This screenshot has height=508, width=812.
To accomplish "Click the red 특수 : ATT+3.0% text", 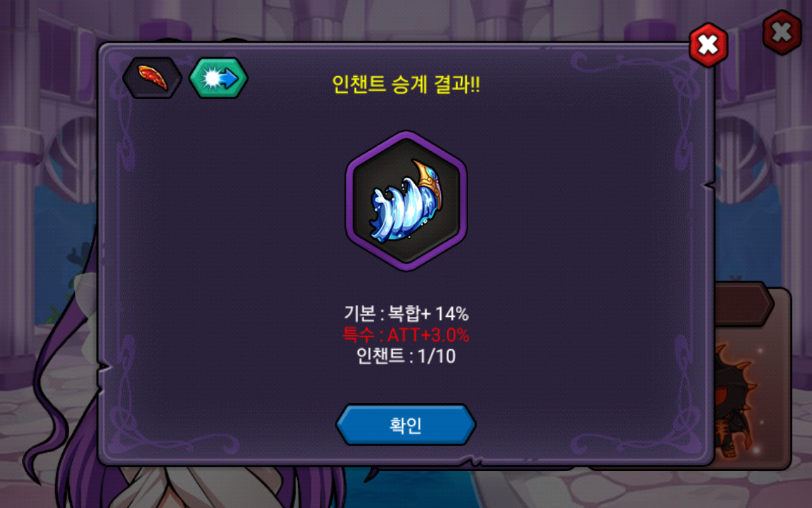I will tap(406, 335).
